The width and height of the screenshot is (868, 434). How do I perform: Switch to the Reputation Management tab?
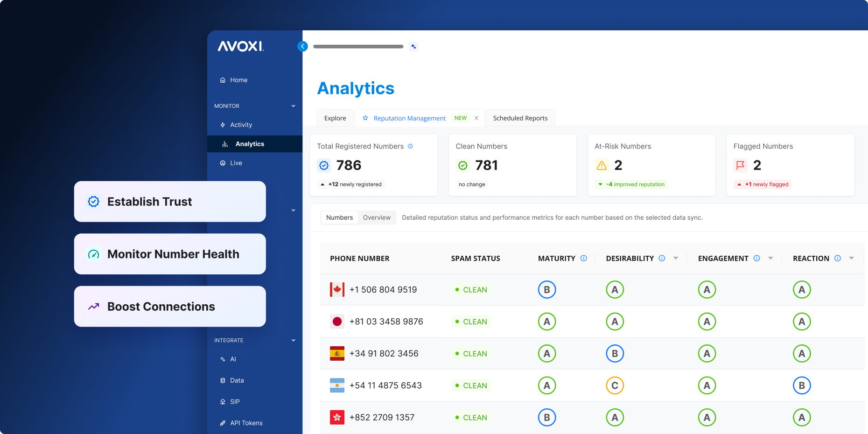[409, 119]
